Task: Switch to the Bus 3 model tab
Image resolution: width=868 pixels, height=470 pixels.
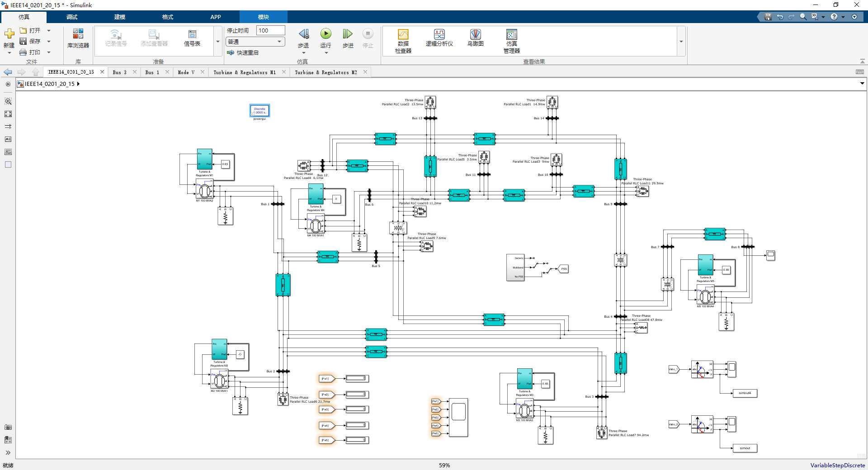Action: click(119, 72)
